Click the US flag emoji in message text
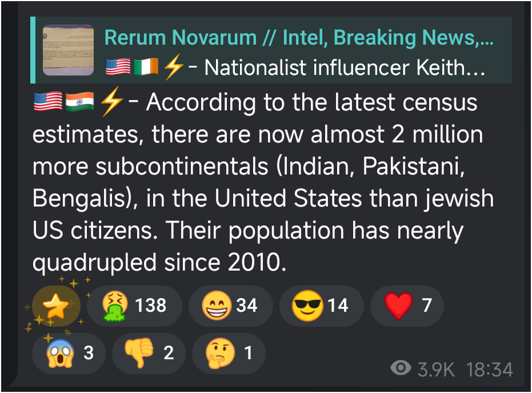The image size is (532, 393). click(x=48, y=102)
